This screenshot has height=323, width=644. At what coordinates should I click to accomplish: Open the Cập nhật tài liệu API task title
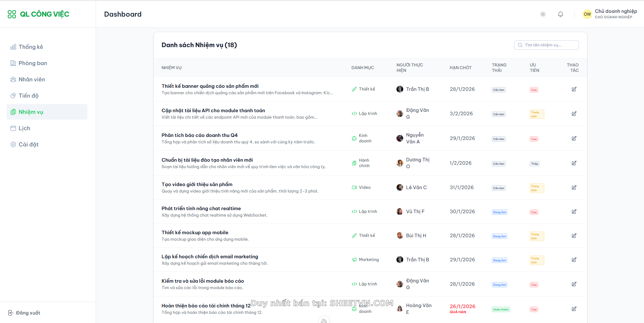pyautogui.click(x=213, y=110)
